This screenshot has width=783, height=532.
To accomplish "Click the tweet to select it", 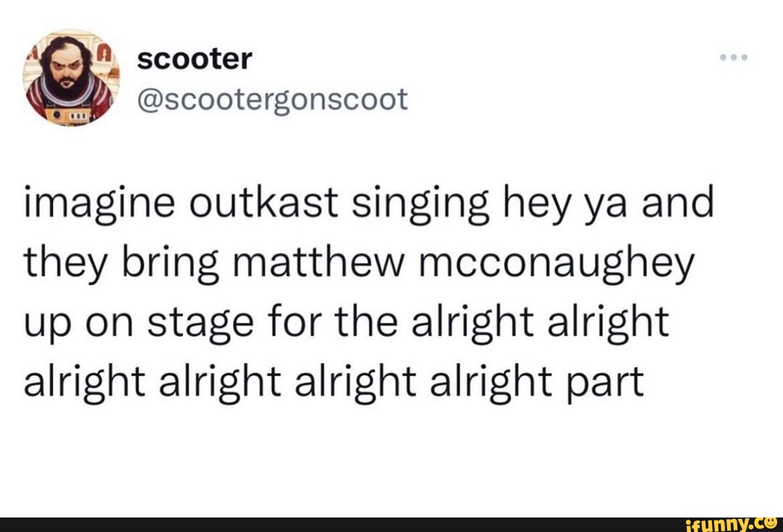I will (362, 290).
